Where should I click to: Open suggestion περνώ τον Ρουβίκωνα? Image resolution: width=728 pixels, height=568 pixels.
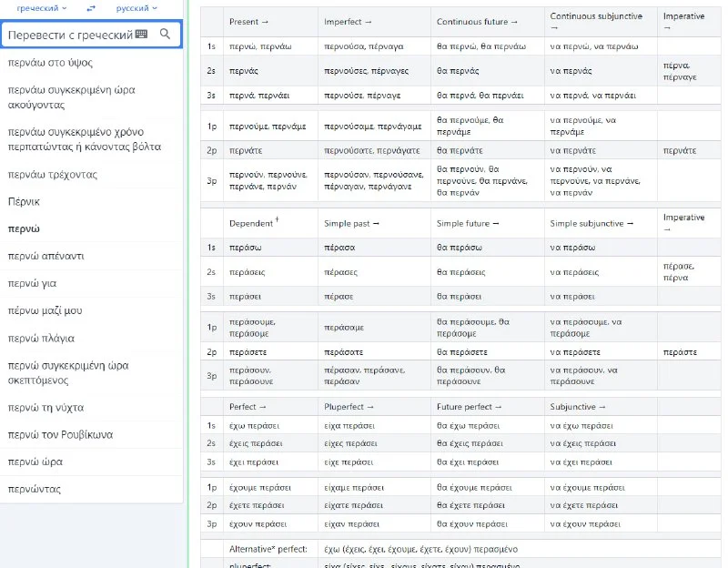click(x=60, y=434)
